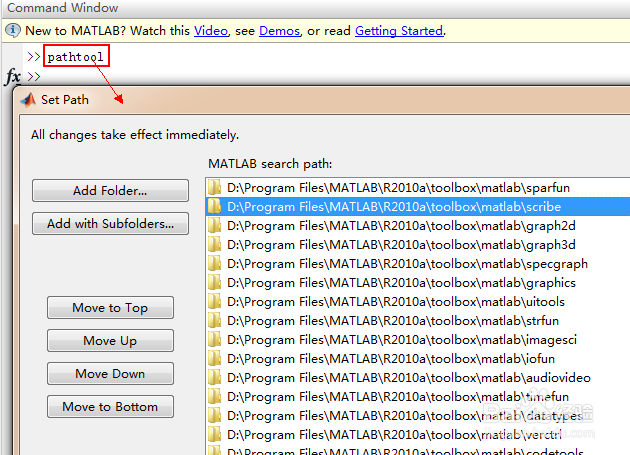630x455 pixels.
Task: Click the folder icon of the scribe path
Action: point(215,207)
